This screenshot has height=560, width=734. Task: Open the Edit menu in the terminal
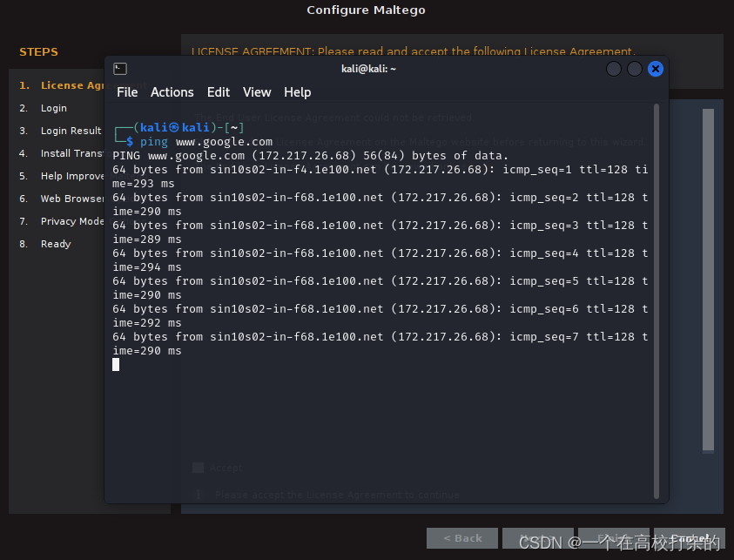[x=219, y=92]
